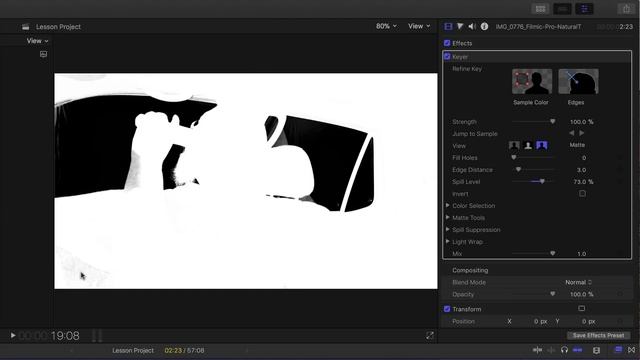The image size is (640, 360).
Task: Jump to previous sample arrow
Action: [x=571, y=133]
